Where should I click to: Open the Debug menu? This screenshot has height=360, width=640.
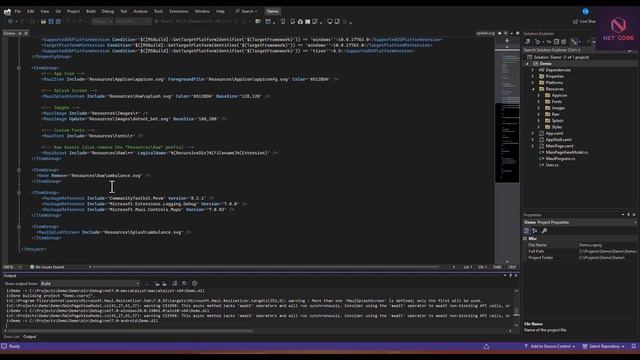108,11
